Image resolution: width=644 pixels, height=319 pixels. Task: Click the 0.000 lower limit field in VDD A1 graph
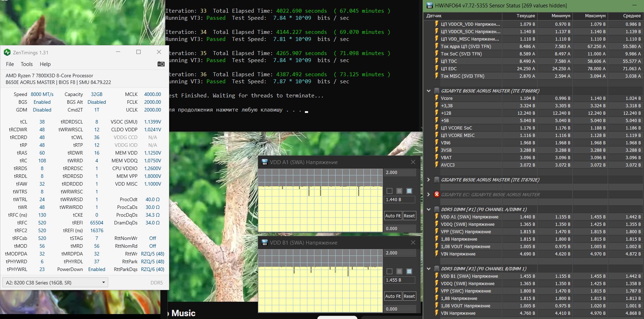[400, 229]
